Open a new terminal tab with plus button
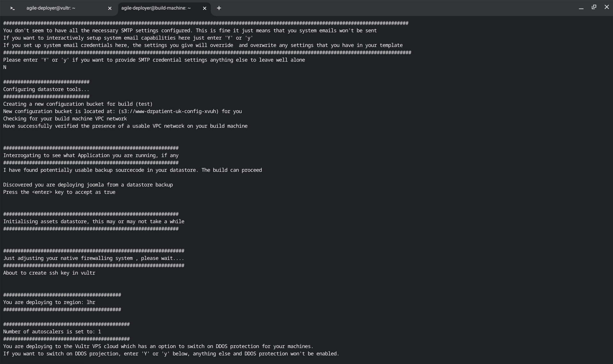This screenshot has height=364, width=613. [219, 8]
